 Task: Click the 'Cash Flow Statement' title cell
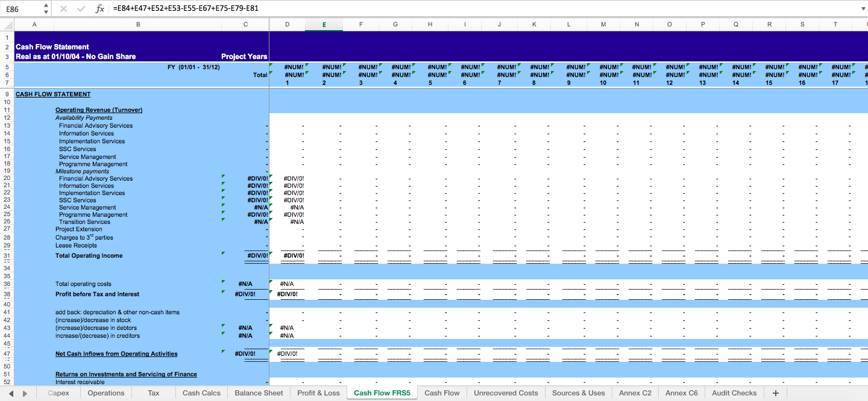click(52, 47)
